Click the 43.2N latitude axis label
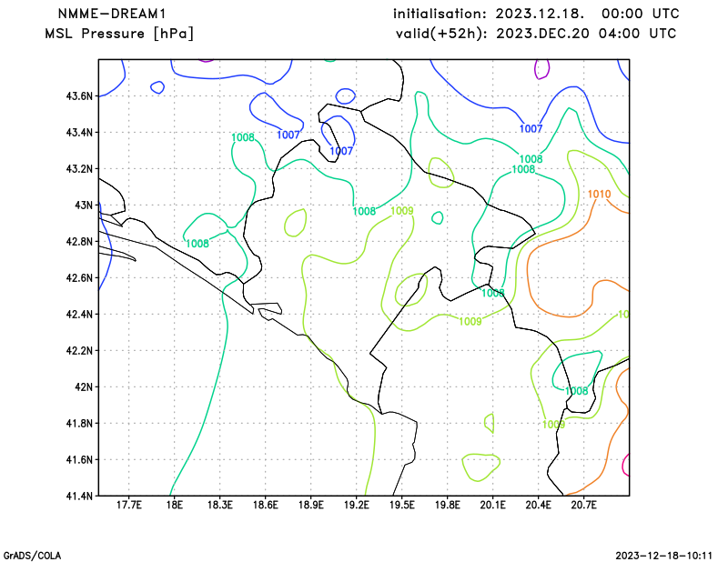Screen dimensions: 728x562 pyautogui.click(x=79, y=169)
